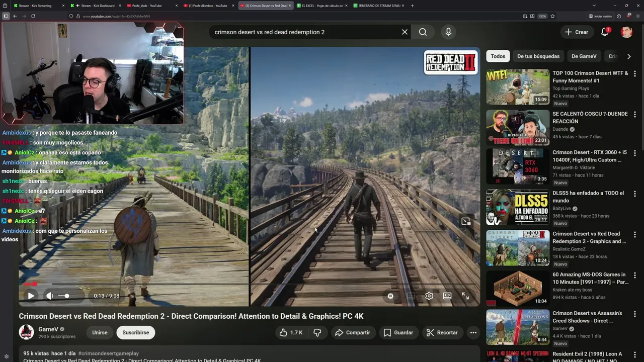Open options for Assassin's Creed Shadows video
The image size is (644, 362).
point(635,314)
